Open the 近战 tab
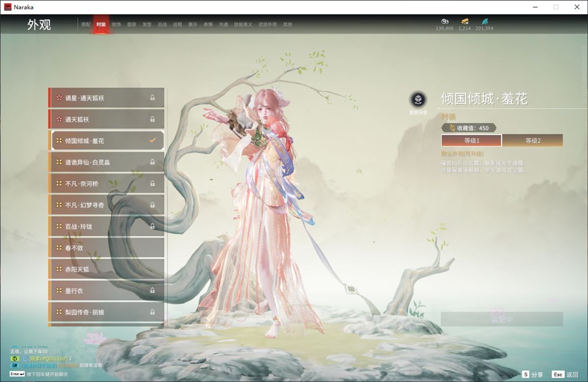Image resolution: width=588 pixels, height=382 pixels. click(x=162, y=24)
